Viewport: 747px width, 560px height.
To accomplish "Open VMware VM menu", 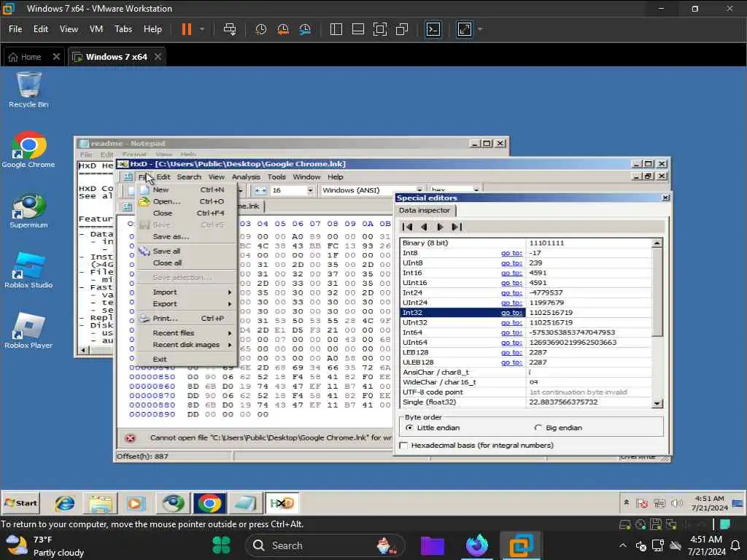I will point(96,29).
